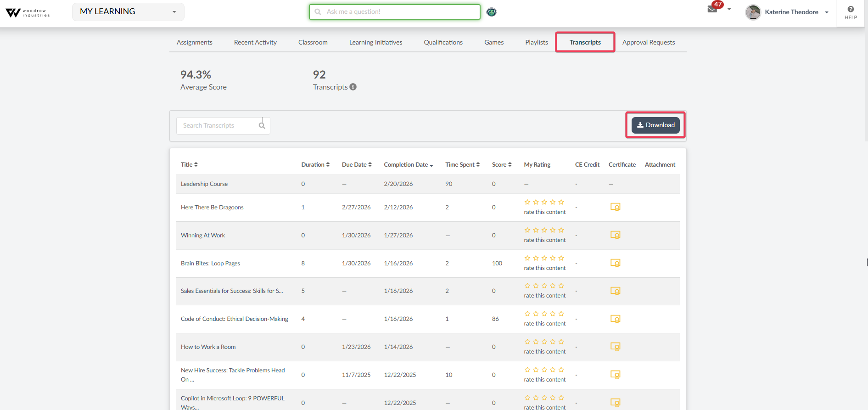Open certificate for Sales Essentials for Success
The width and height of the screenshot is (868, 410).
(615, 291)
